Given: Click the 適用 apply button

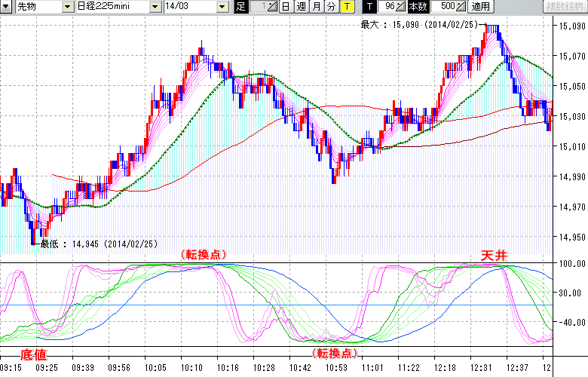Looking at the screenshot, I should [480, 7].
